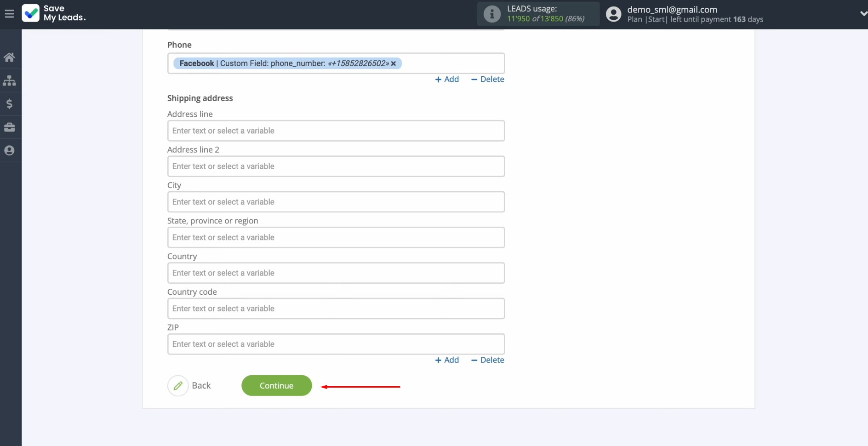Focus the Address line input field

click(x=336, y=131)
